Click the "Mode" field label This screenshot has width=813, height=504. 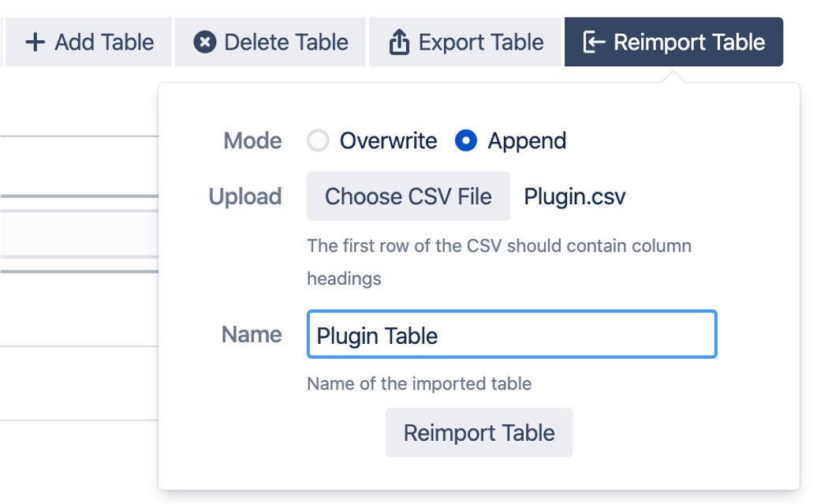click(252, 141)
